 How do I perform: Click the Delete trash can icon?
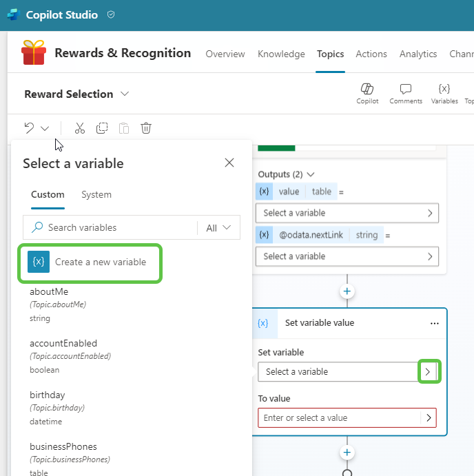pyautogui.click(x=146, y=127)
